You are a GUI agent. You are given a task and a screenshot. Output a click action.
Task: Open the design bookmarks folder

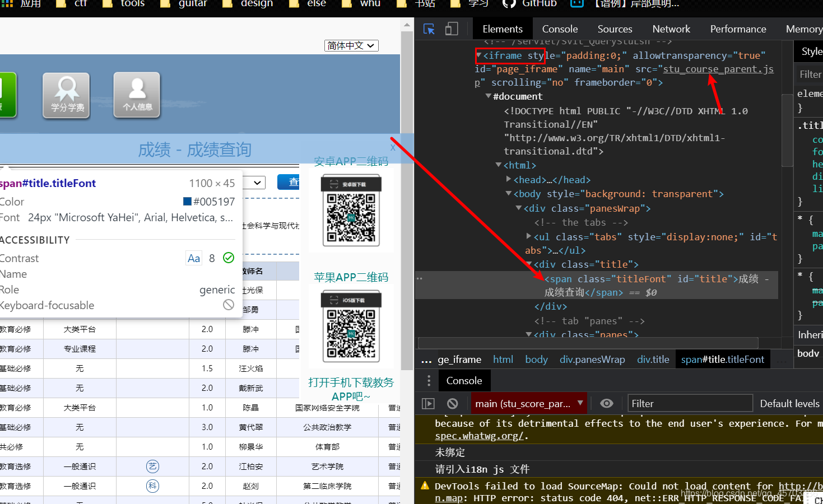coord(248,3)
